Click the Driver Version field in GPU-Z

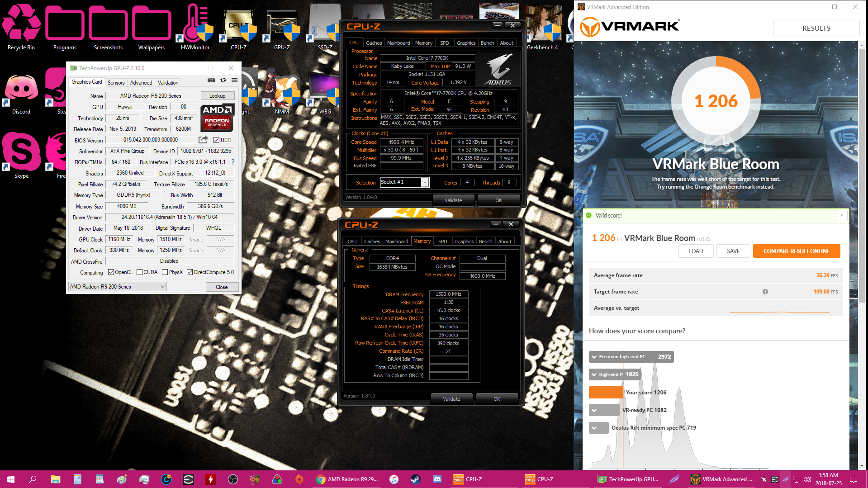170,218
